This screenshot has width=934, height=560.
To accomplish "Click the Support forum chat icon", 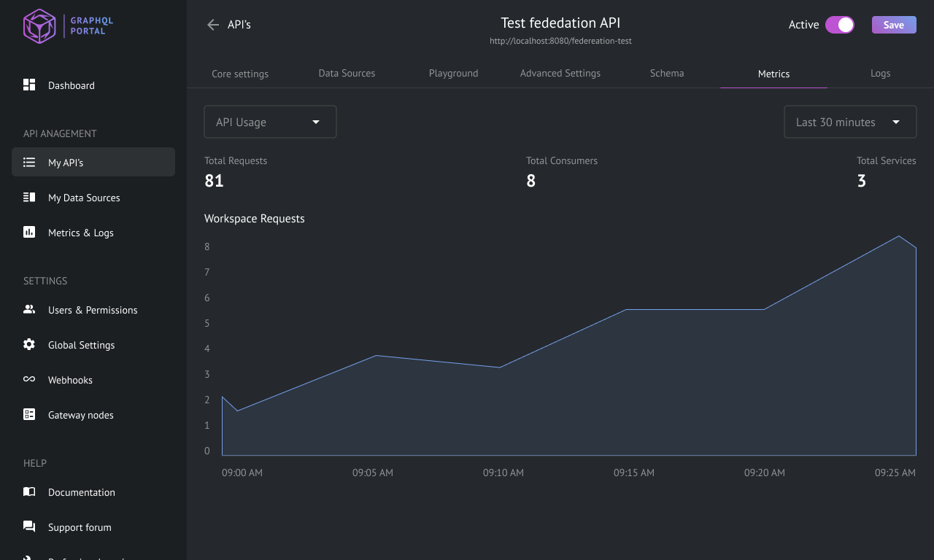I will click(29, 526).
